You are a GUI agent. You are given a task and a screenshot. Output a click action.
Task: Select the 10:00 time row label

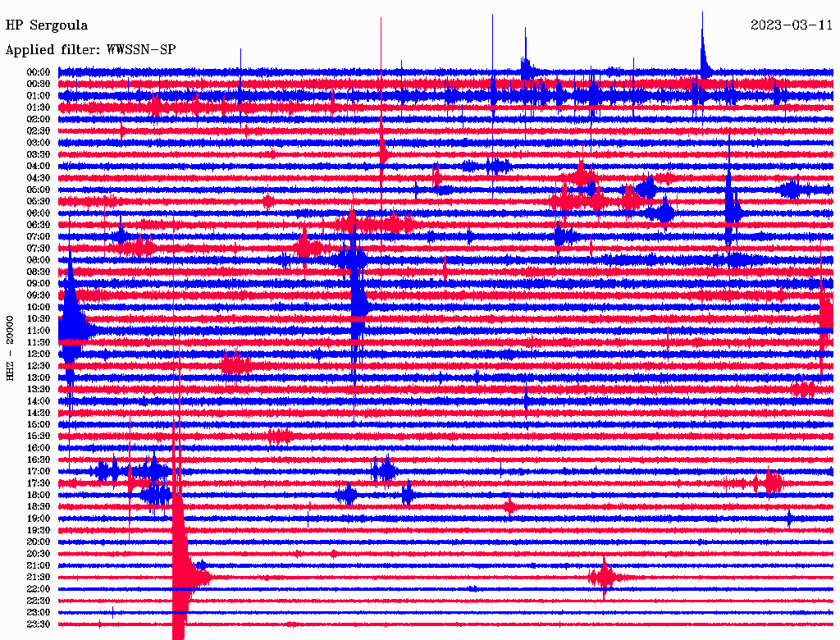pos(39,307)
